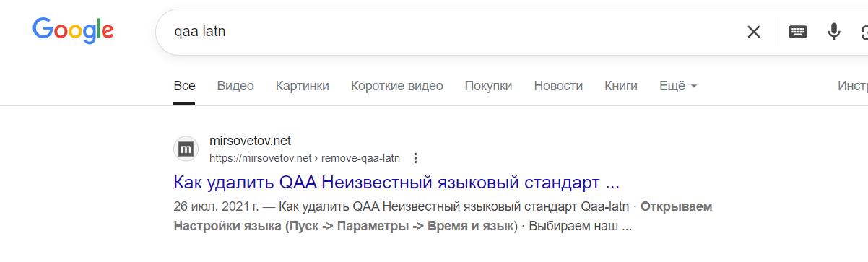Click the Google logo
The height and width of the screenshot is (262, 868).
[73, 30]
